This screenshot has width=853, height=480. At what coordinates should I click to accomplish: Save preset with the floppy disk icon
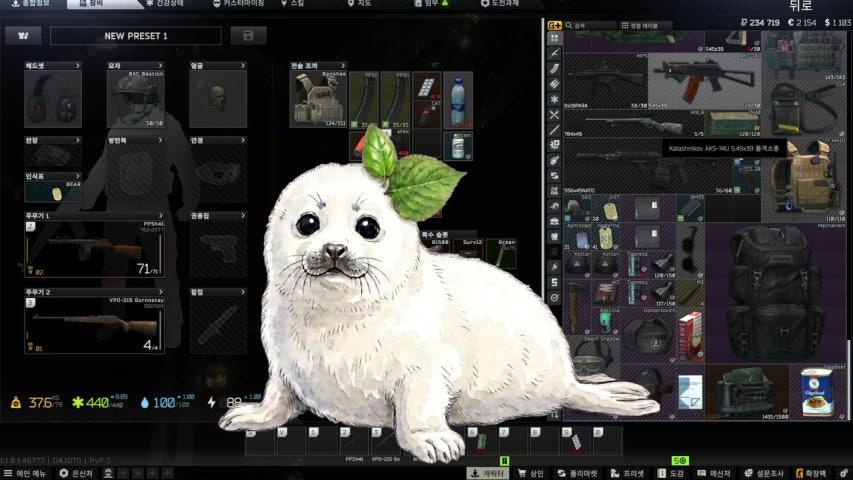(248, 36)
